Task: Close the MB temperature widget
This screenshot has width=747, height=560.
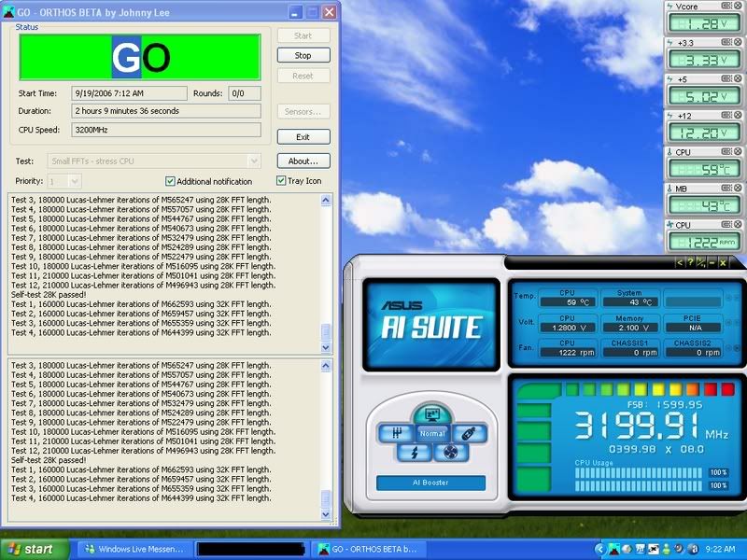Action: point(738,188)
